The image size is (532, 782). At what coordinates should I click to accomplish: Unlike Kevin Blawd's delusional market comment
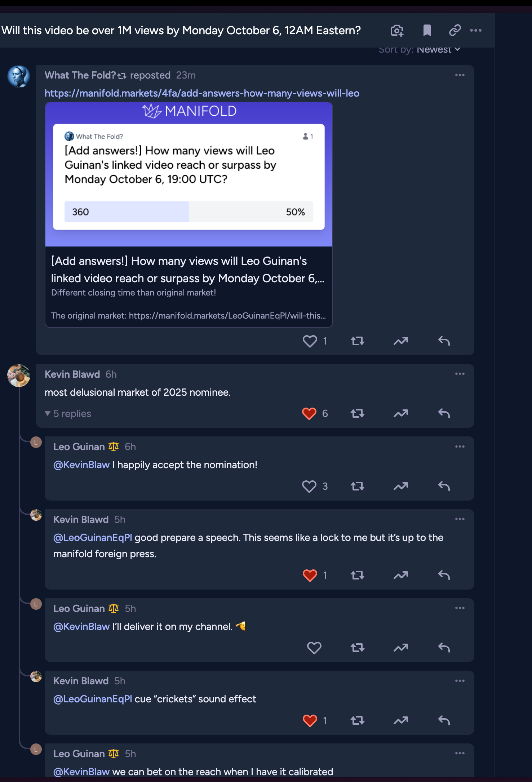[309, 413]
